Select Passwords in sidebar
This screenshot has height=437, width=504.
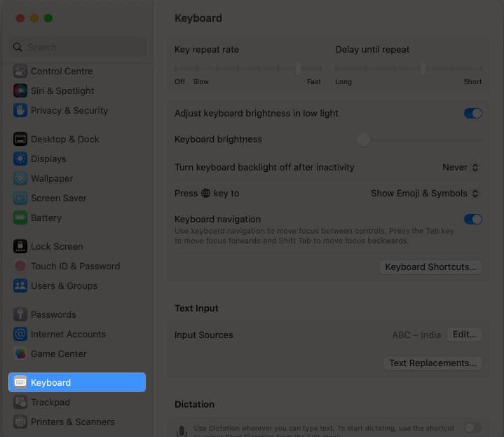(x=77, y=314)
